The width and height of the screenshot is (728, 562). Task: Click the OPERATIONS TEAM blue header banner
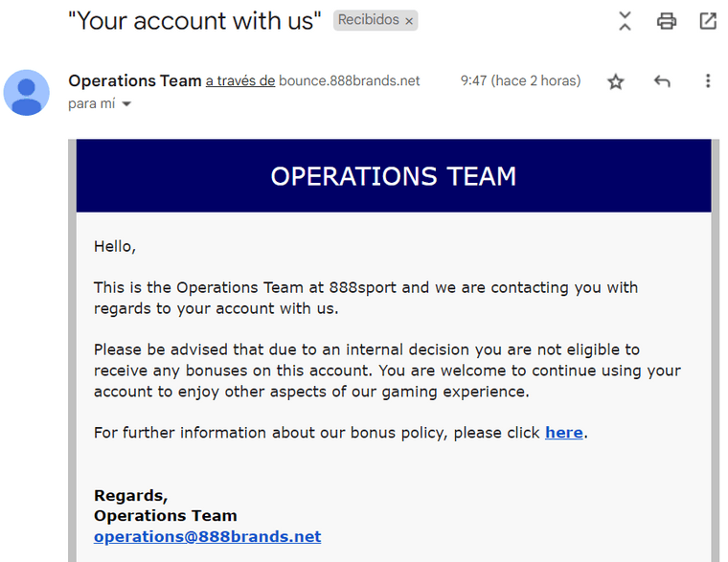click(394, 176)
